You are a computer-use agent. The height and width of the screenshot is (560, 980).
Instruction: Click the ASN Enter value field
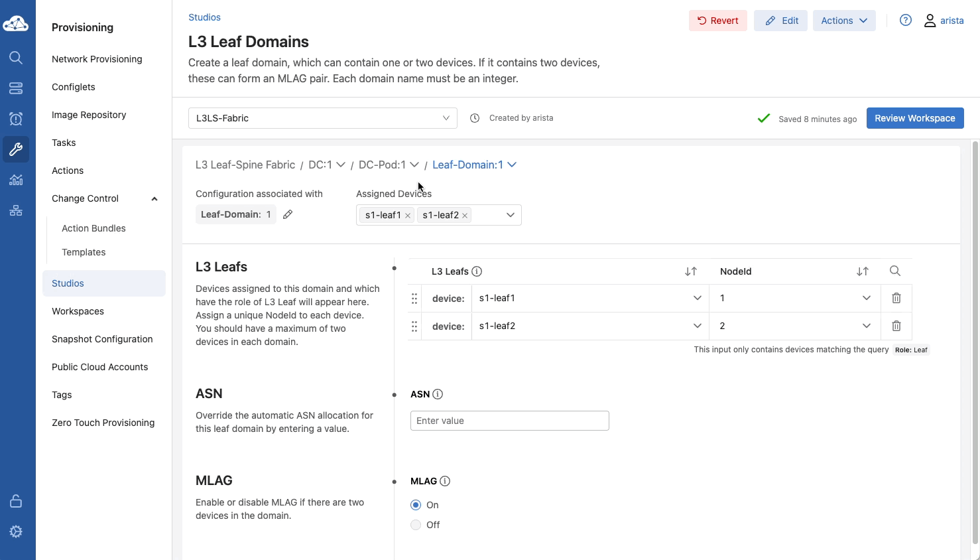tap(509, 421)
